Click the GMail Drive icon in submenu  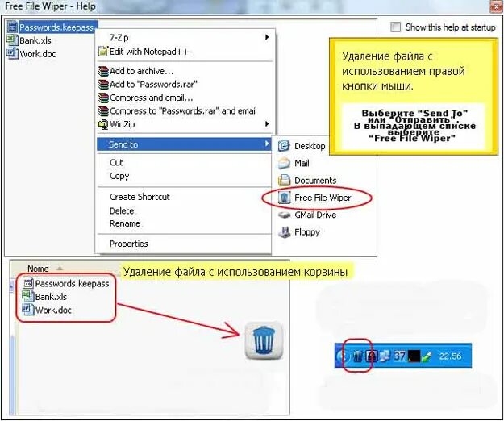point(284,215)
